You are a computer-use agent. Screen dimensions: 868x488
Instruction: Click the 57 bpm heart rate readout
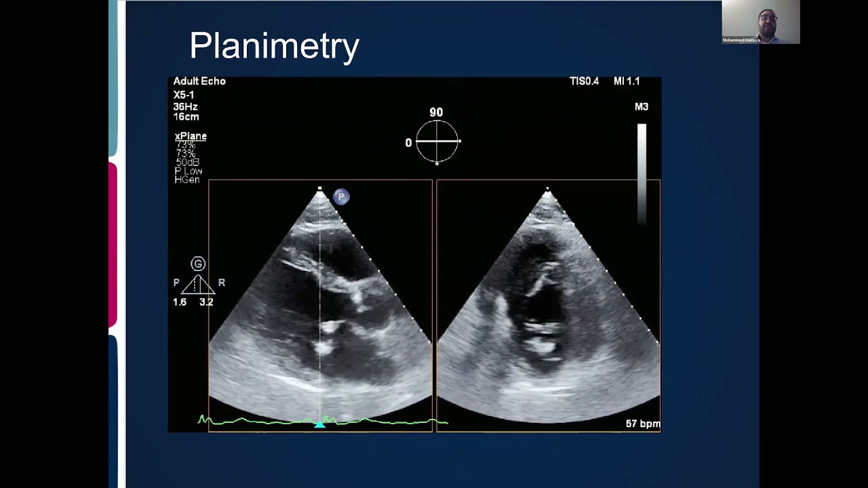[643, 424]
